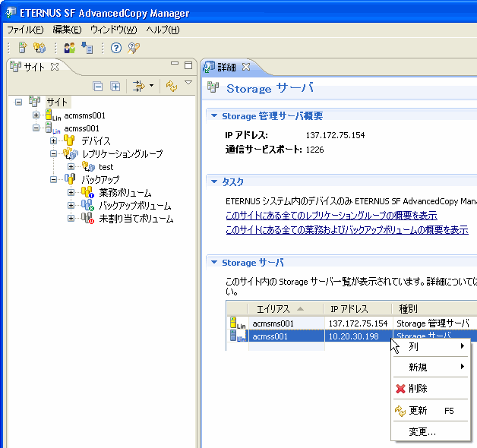
Task: Sort by the エイリアス column header
Action: click(x=286, y=309)
